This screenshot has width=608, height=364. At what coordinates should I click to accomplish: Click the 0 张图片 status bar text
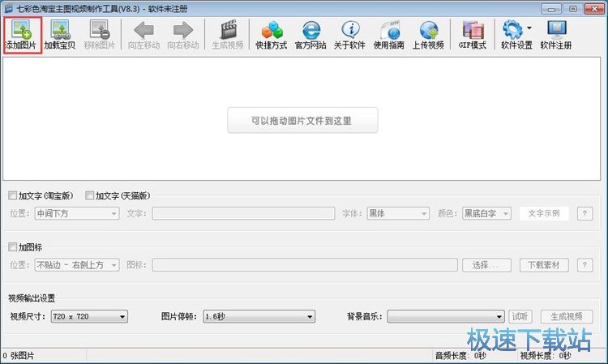click(x=19, y=355)
